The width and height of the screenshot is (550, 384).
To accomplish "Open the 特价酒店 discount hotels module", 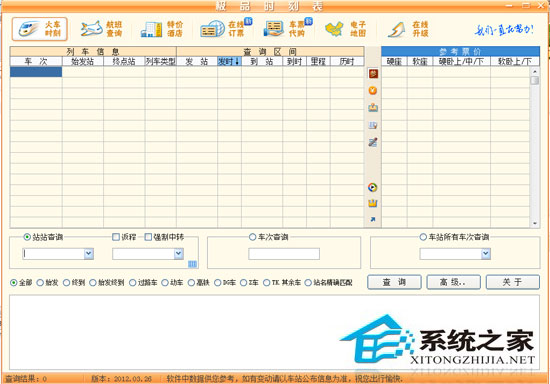I will pos(162,29).
